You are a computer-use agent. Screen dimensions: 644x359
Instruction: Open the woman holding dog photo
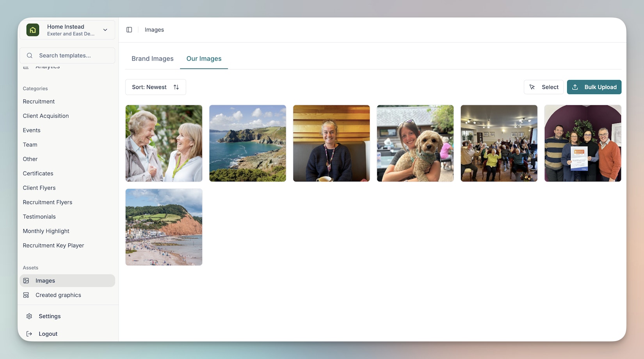pos(415,143)
